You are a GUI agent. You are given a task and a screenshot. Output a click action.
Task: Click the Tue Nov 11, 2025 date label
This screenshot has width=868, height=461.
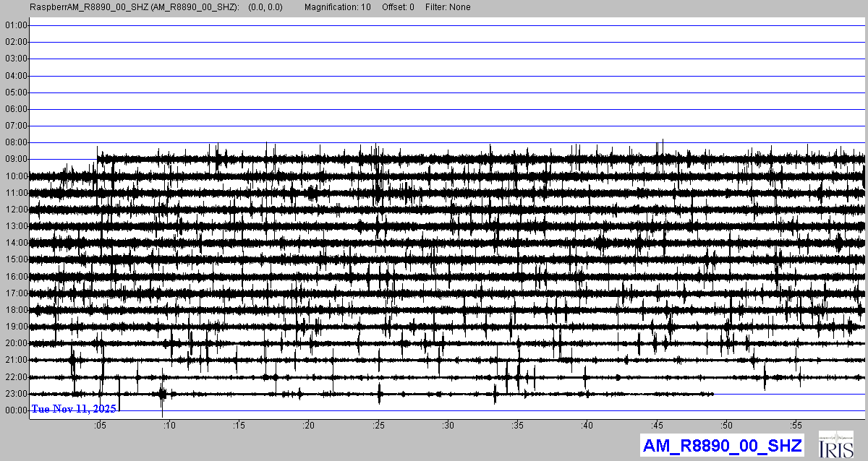[x=73, y=409]
